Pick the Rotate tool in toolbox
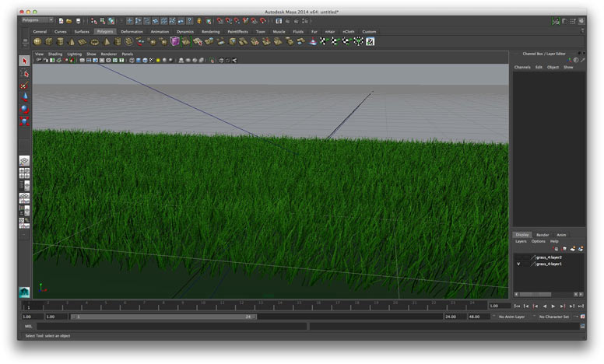Image resolution: width=604 pixels, height=364 pixels. pos(24,110)
